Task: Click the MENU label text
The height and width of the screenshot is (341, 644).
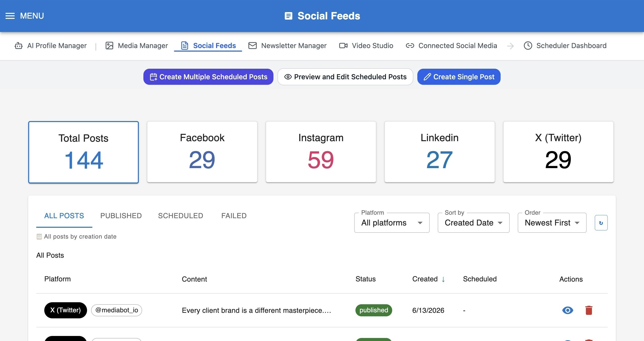Action: pos(32,16)
